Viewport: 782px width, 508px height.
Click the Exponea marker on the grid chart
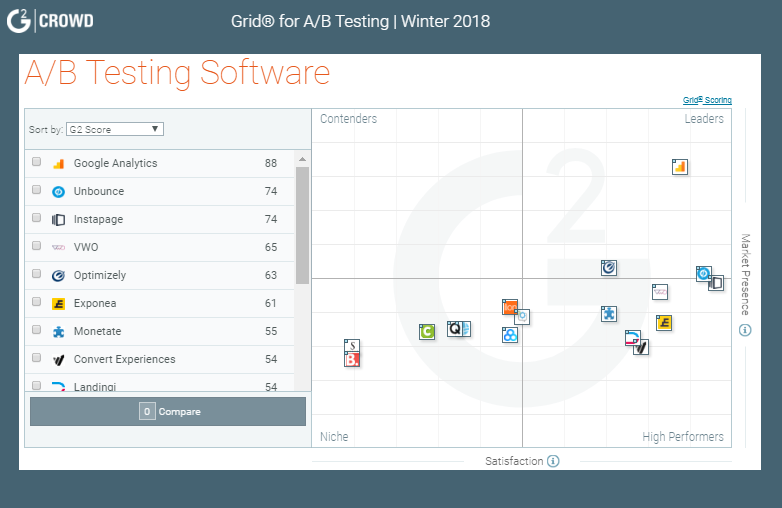point(664,323)
